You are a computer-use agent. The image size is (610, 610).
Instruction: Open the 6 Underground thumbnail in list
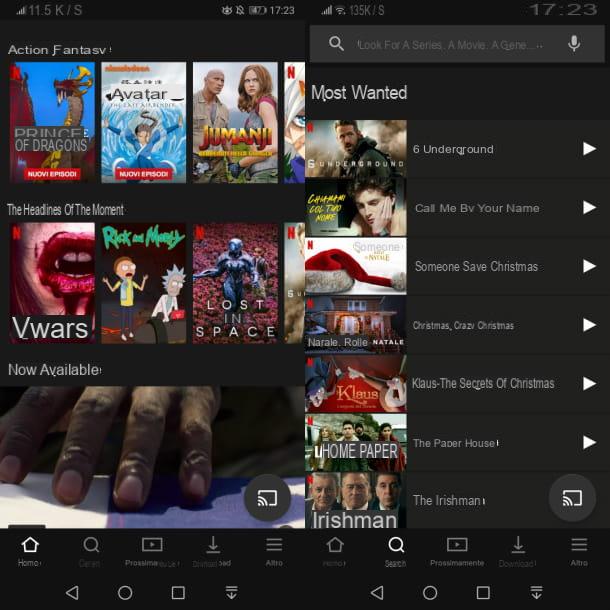[356, 149]
